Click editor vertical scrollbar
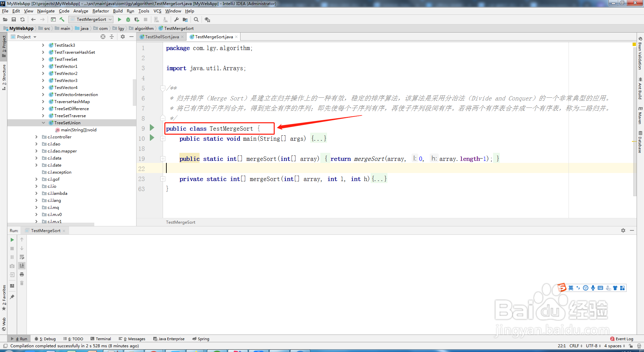This screenshot has height=352, width=644. [635, 121]
